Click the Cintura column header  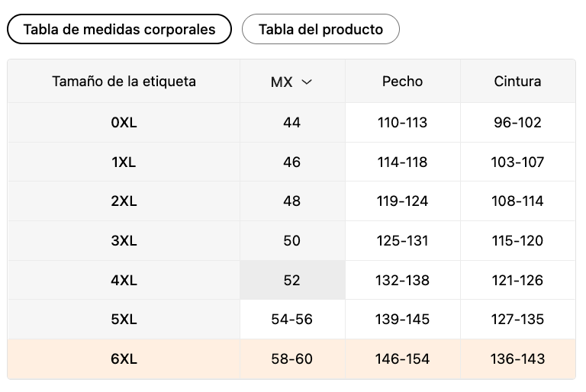tap(517, 81)
